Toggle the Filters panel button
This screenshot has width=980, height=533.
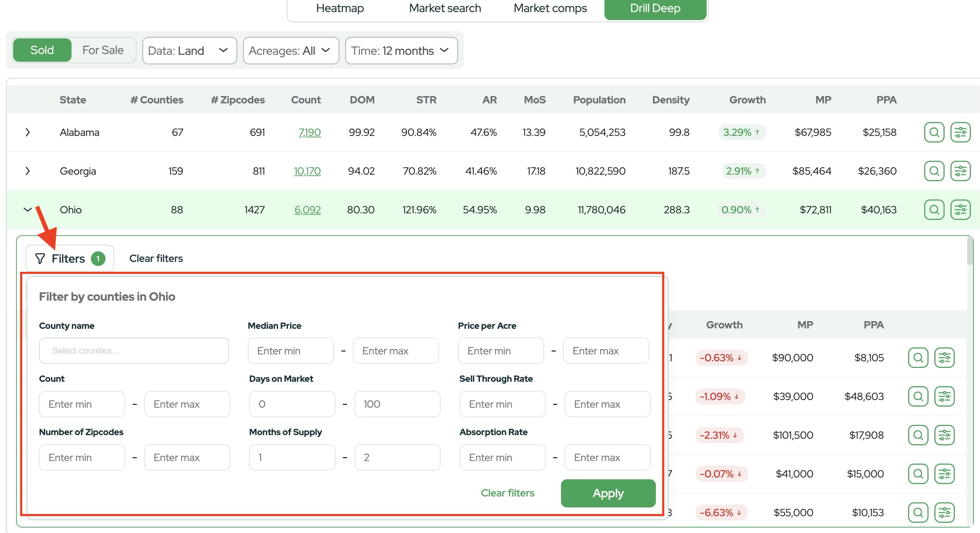(x=70, y=259)
